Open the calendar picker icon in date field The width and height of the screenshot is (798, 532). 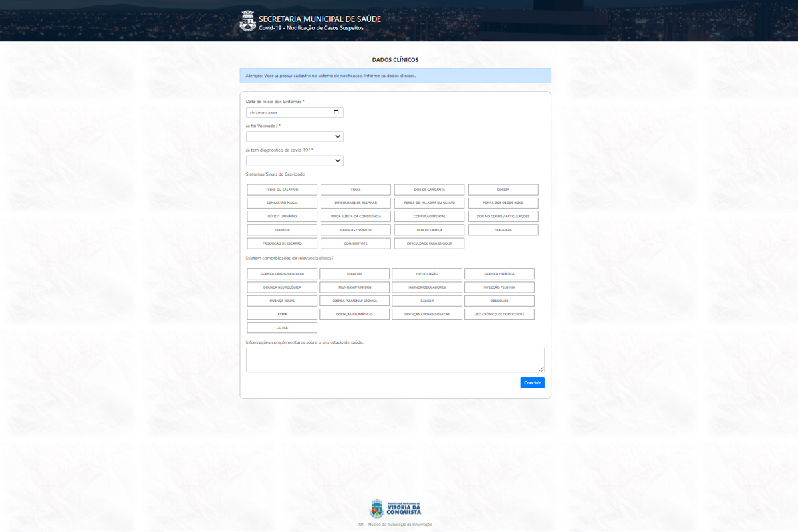pyautogui.click(x=336, y=112)
